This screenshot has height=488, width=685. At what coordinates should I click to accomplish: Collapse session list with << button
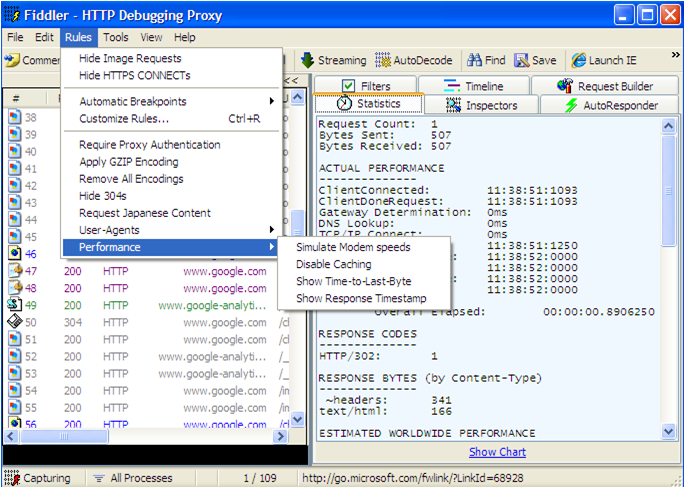click(x=291, y=80)
